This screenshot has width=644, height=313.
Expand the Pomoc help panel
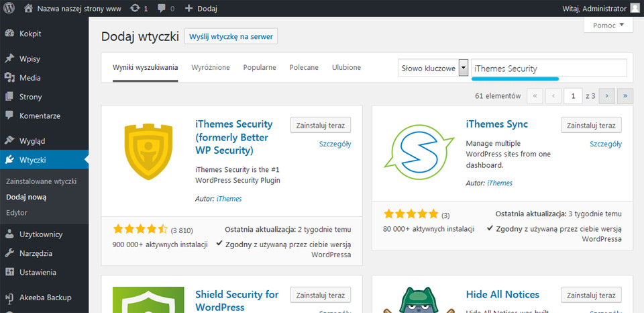click(x=608, y=25)
